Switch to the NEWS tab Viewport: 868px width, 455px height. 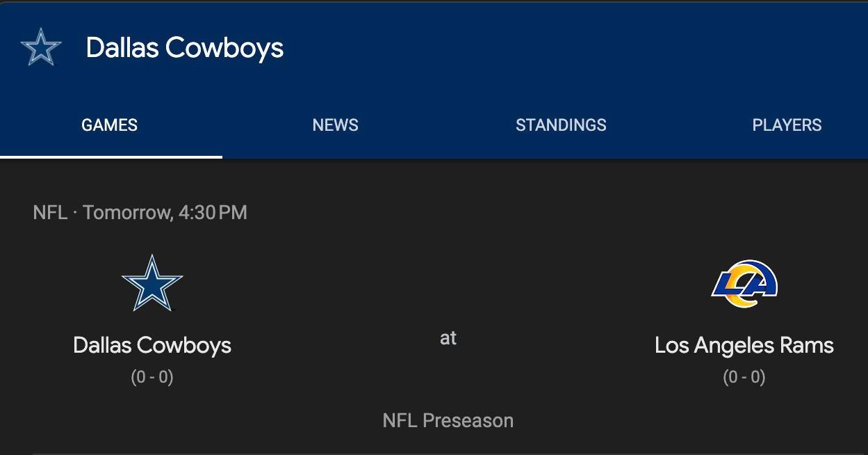[336, 125]
